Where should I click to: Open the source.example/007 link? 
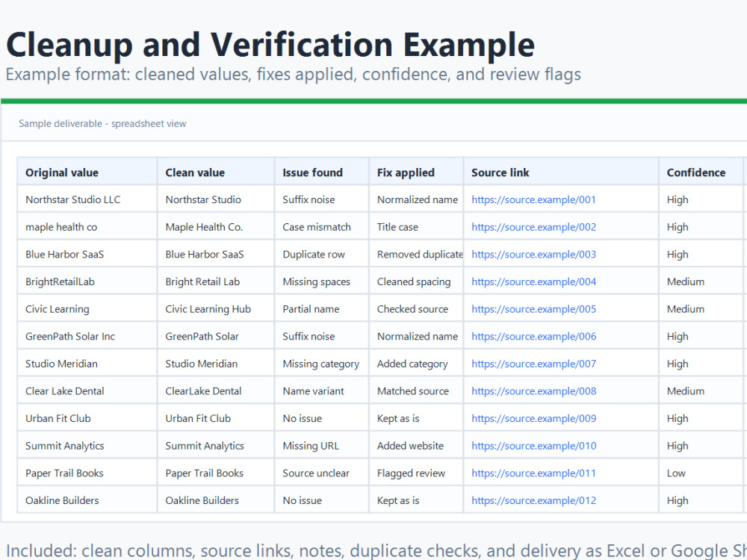533,364
